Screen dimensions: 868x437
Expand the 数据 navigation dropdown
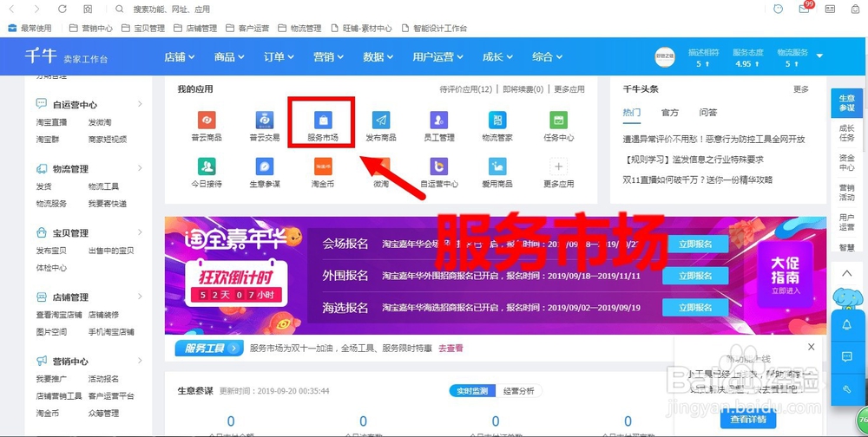coord(378,56)
